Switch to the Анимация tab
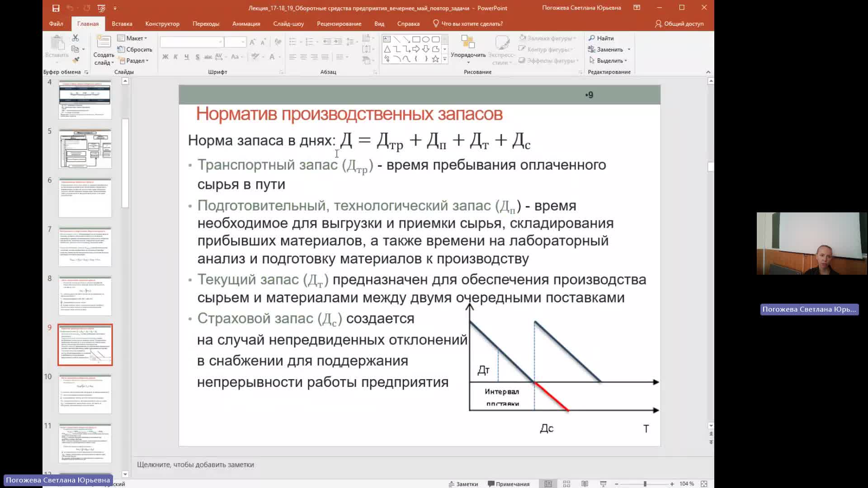This screenshot has height=488, width=868. pos(246,23)
